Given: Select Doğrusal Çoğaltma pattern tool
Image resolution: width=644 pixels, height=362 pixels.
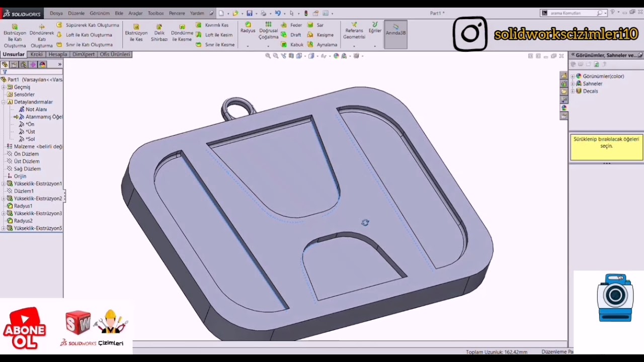Looking at the screenshot, I should click(x=268, y=31).
